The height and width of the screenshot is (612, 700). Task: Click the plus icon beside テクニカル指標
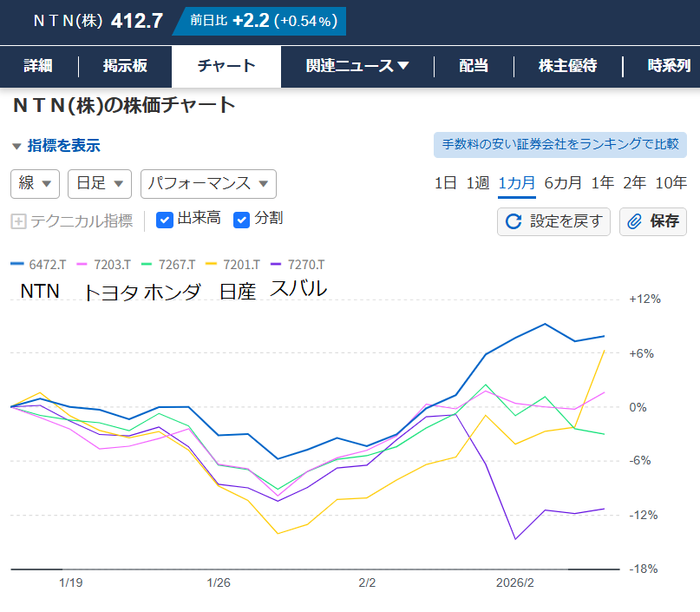[x=18, y=221]
